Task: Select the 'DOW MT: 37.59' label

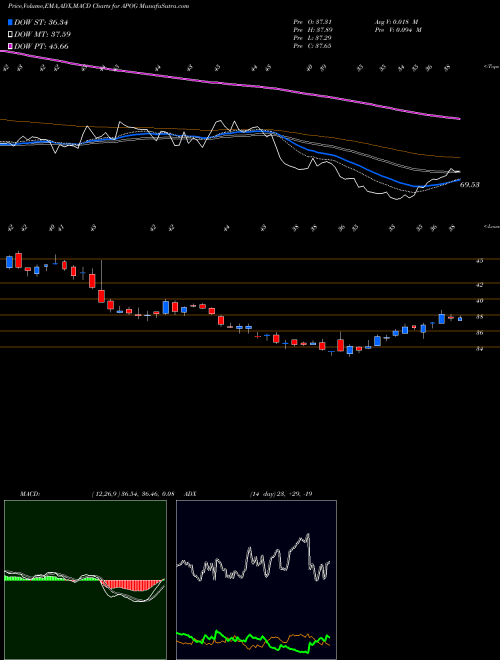Action: tap(43, 34)
